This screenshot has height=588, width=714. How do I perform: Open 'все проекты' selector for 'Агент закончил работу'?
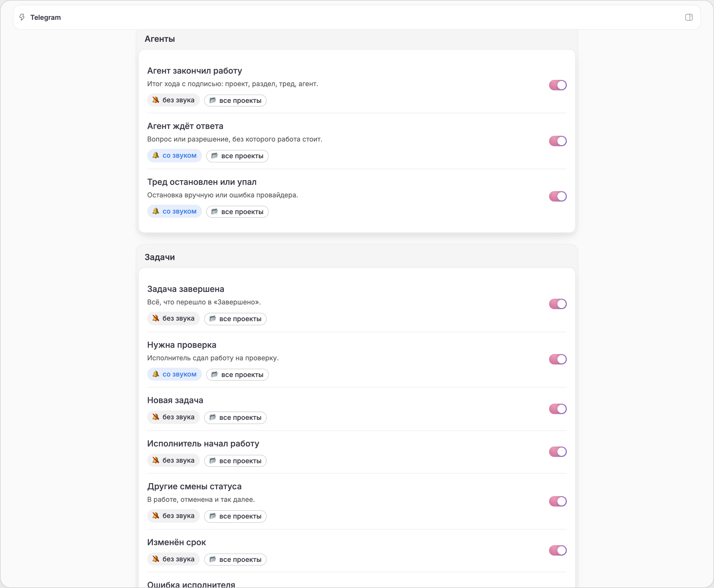tap(235, 101)
